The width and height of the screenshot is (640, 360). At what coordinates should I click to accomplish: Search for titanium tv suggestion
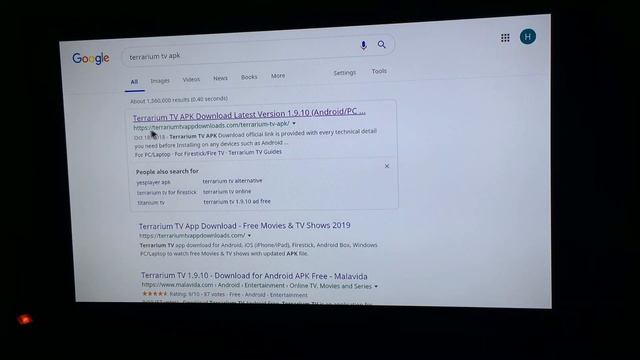pos(151,202)
